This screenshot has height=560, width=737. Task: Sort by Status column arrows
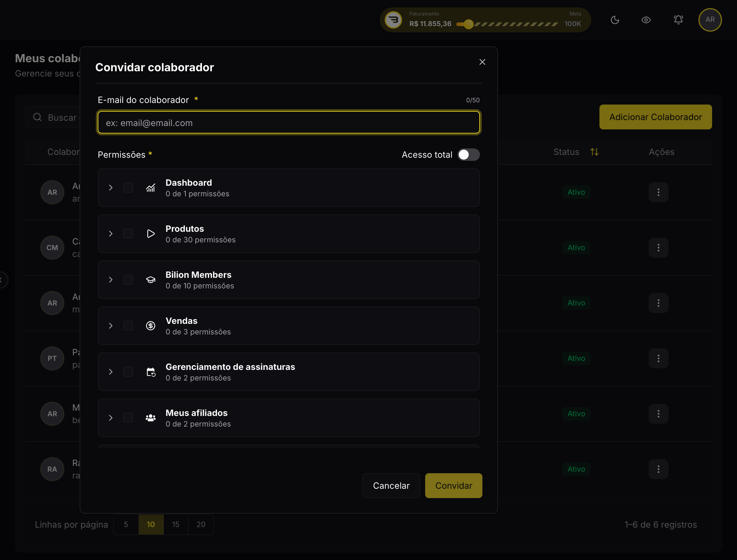[594, 152]
